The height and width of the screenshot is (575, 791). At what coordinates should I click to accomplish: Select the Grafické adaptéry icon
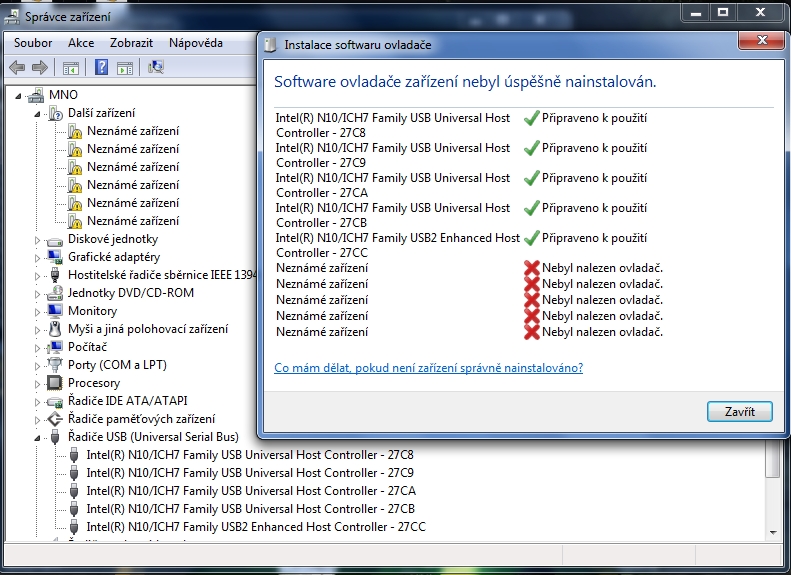click(x=54, y=257)
